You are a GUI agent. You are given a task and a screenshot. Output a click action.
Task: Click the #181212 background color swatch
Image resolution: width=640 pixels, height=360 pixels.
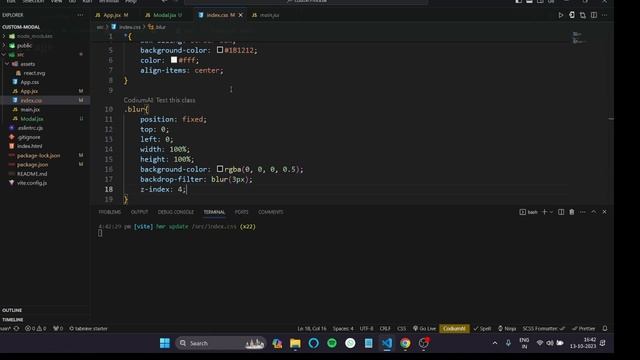point(220,50)
